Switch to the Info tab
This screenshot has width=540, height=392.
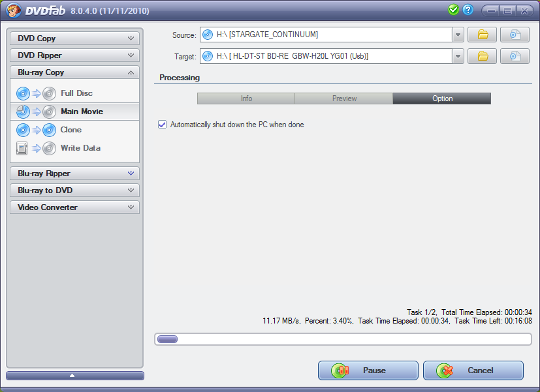246,98
